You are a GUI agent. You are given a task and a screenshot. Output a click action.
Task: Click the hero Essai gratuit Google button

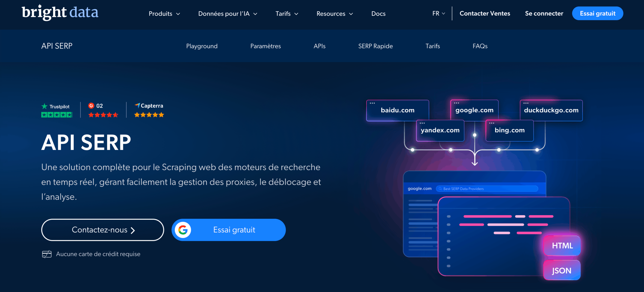point(229,230)
